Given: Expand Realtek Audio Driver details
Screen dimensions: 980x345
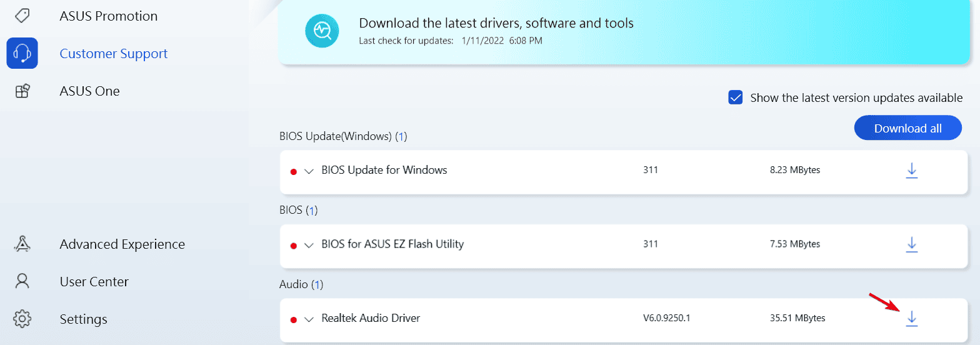Looking at the screenshot, I should point(309,319).
